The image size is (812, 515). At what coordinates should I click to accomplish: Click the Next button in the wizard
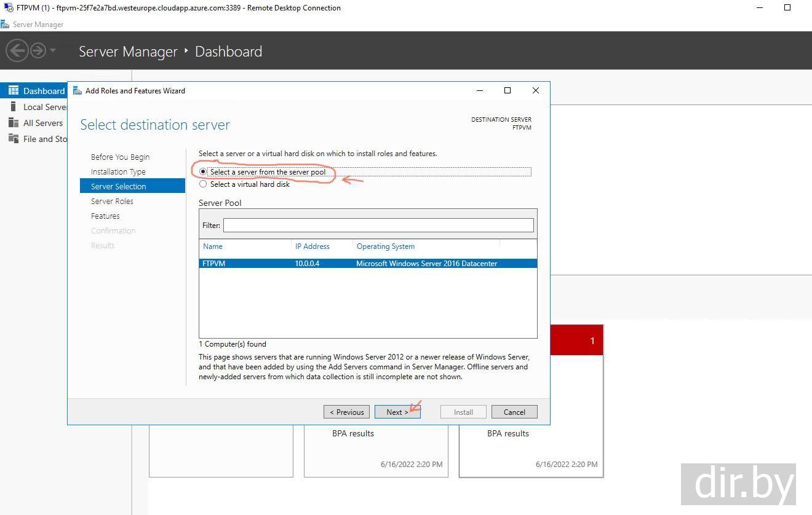pyautogui.click(x=397, y=412)
